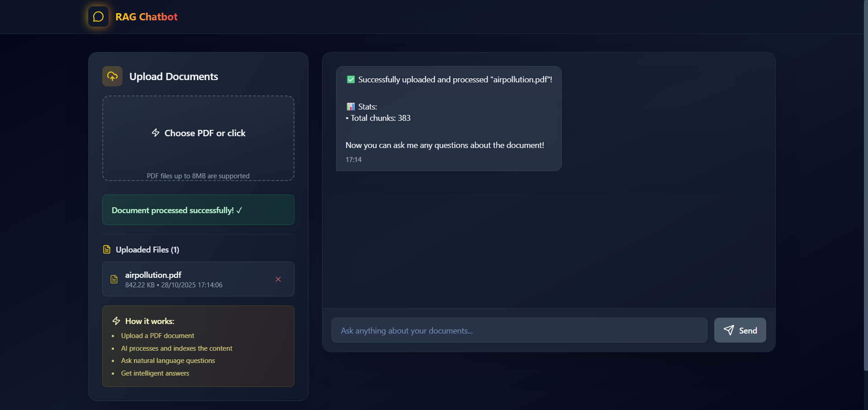The width and height of the screenshot is (868, 410).
Task: Click the chat message input field
Action: tap(519, 330)
